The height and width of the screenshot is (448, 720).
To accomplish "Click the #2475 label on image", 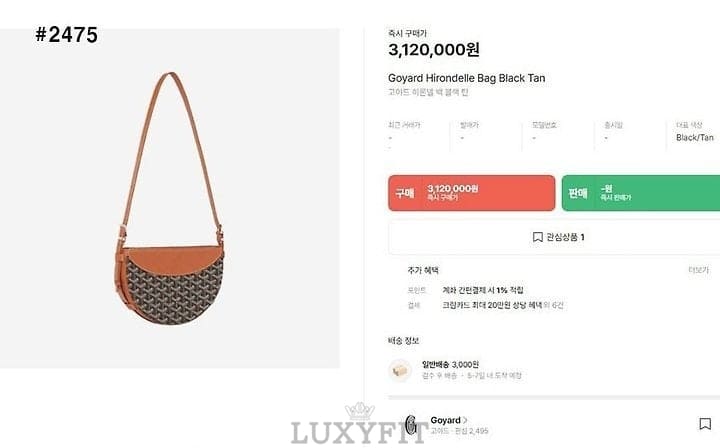I will [x=67, y=35].
